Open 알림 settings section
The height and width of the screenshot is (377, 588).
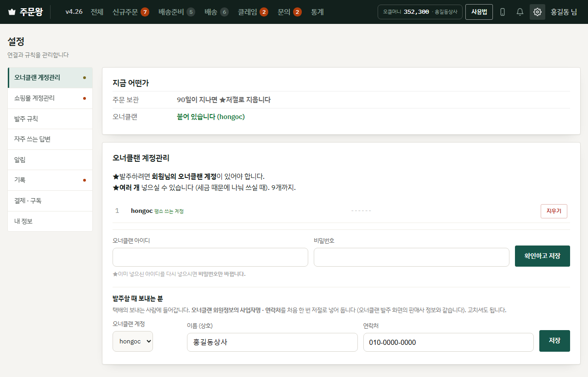50,160
